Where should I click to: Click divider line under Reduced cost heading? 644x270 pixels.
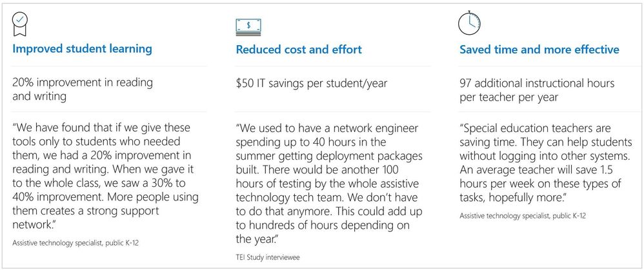tap(332, 66)
